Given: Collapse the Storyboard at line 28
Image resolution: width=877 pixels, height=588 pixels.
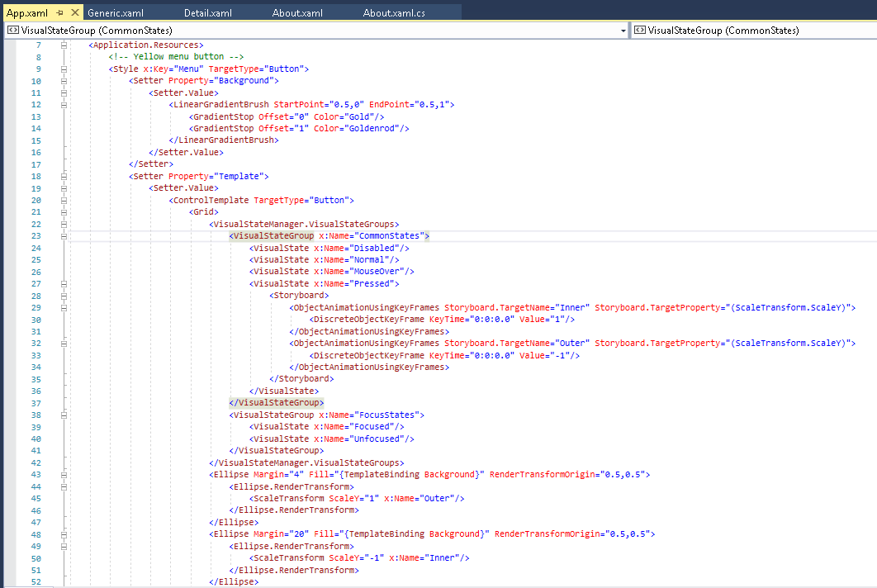Looking at the screenshot, I should [64, 296].
